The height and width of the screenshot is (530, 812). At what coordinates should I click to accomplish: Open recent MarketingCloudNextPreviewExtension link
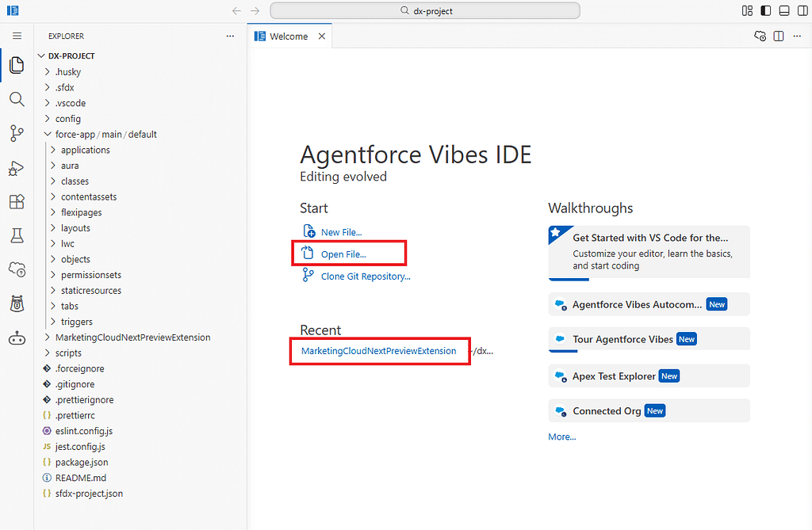pos(378,351)
